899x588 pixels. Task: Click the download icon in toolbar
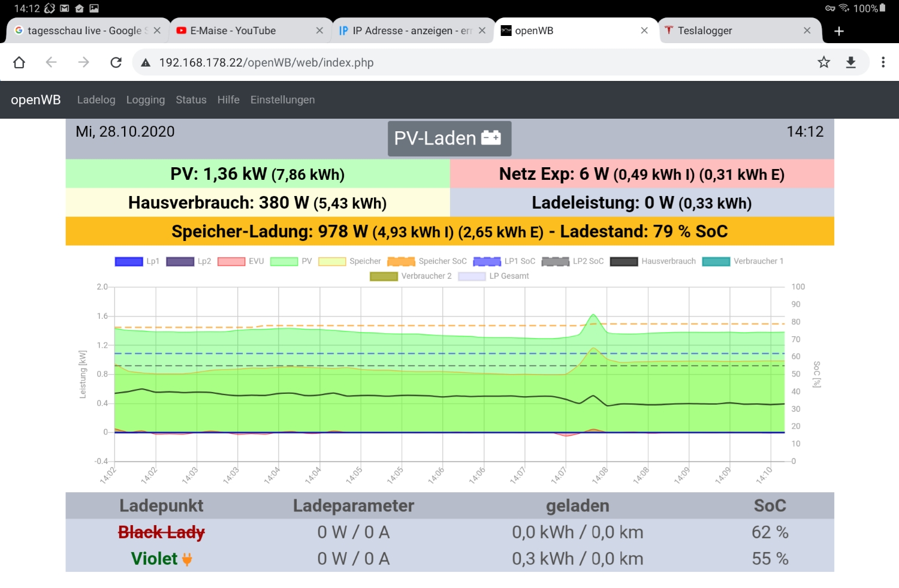(850, 62)
